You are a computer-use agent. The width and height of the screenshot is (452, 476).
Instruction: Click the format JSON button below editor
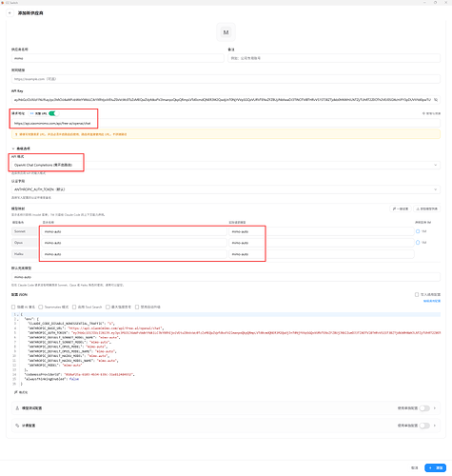(x=21, y=392)
